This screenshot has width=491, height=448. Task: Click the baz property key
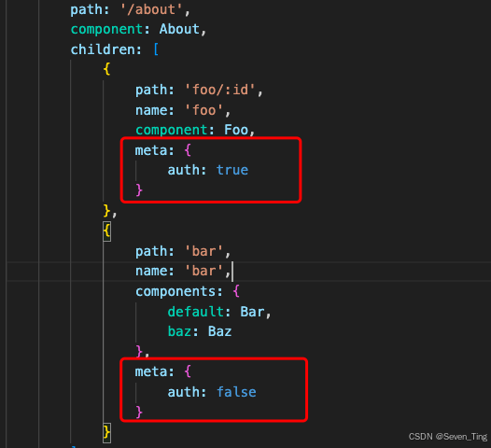[179, 331]
